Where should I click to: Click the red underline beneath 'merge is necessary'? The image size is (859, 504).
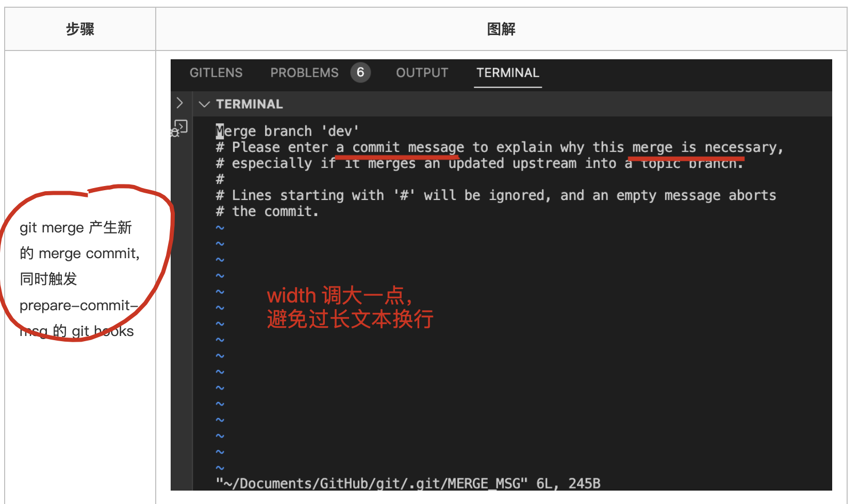[x=686, y=157]
